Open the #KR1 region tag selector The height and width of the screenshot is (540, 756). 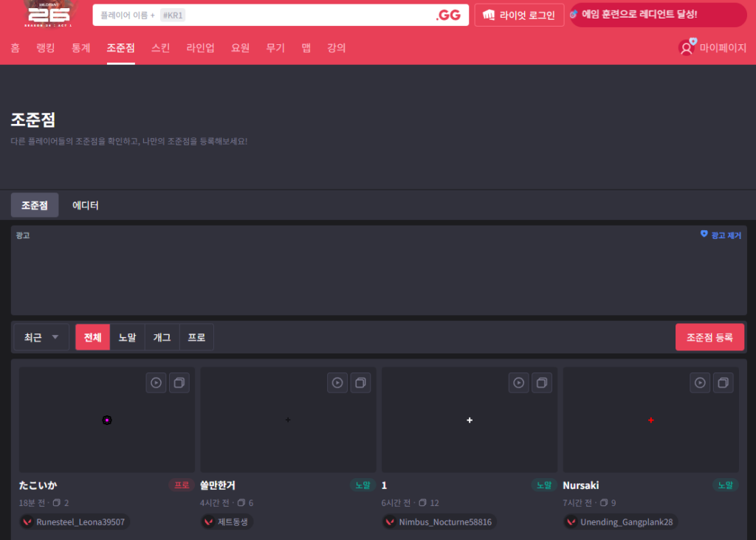(x=172, y=15)
